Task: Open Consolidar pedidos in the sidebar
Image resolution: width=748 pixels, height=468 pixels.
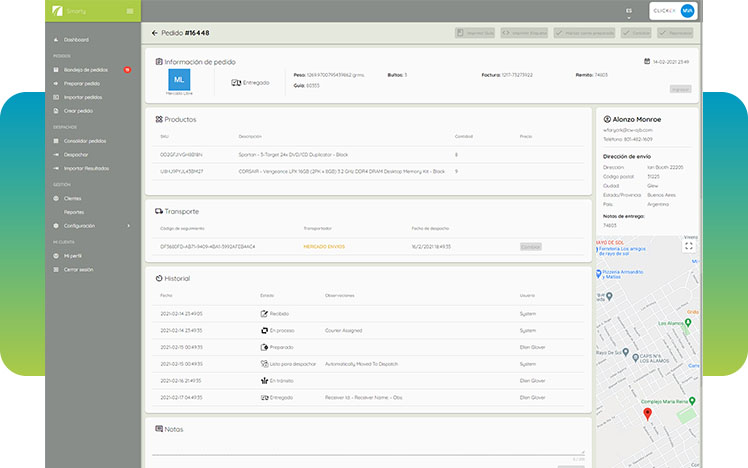Action: [85, 141]
